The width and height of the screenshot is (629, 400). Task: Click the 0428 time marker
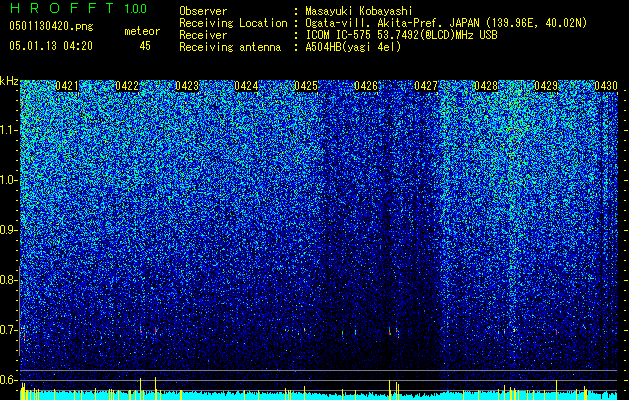tap(486, 86)
